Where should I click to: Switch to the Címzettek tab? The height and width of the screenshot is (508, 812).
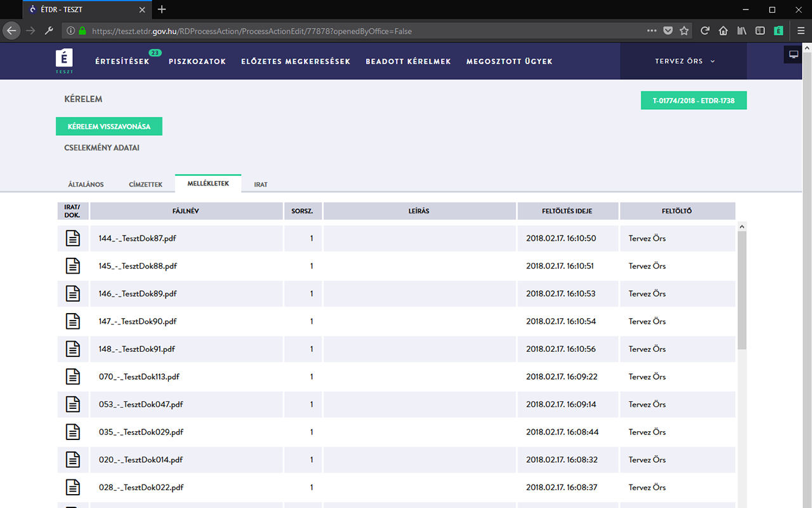pyautogui.click(x=145, y=184)
